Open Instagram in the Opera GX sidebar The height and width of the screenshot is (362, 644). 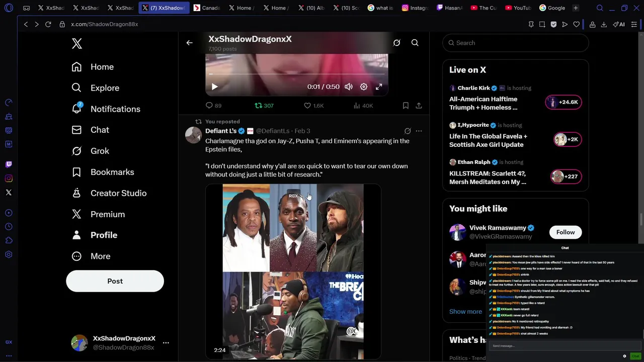click(x=9, y=178)
